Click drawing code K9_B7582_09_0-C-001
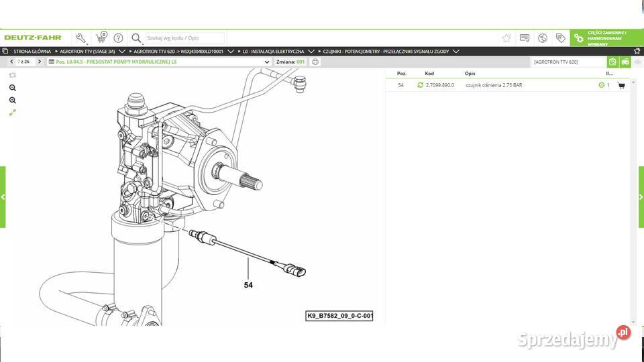The image size is (644, 362). tap(339, 316)
